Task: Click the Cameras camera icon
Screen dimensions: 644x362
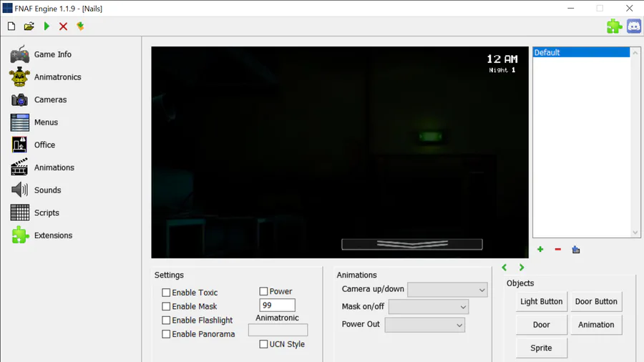Action: click(20, 99)
